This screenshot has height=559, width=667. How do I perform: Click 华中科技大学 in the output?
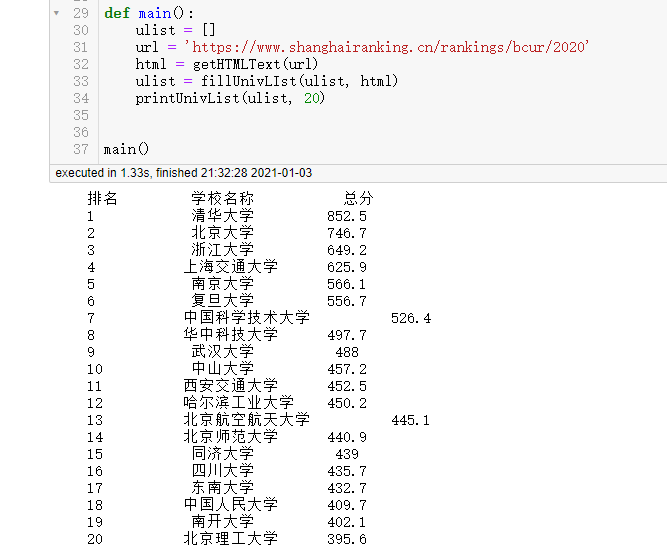point(231,335)
